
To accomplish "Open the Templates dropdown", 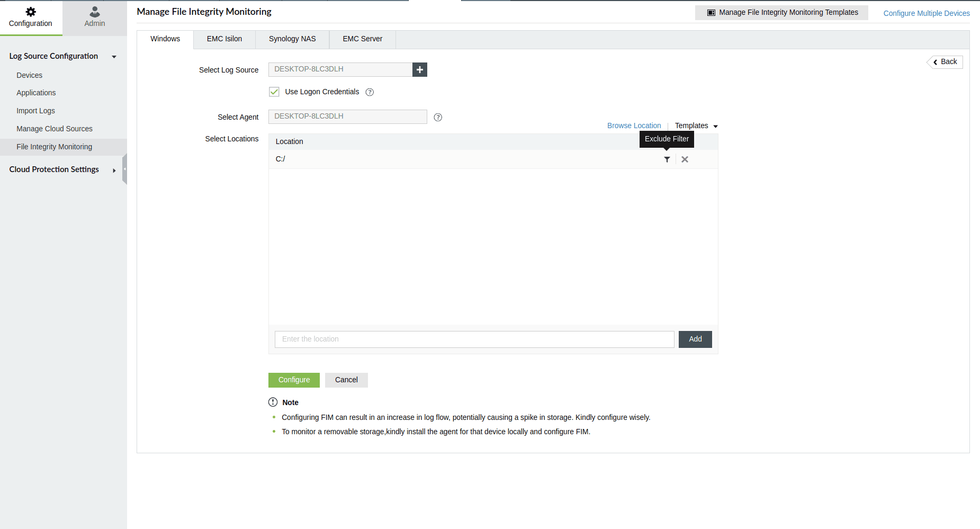I will [x=696, y=125].
